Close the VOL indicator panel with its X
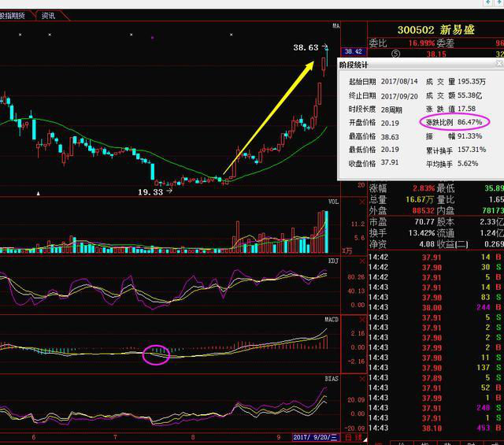 click(x=362, y=202)
